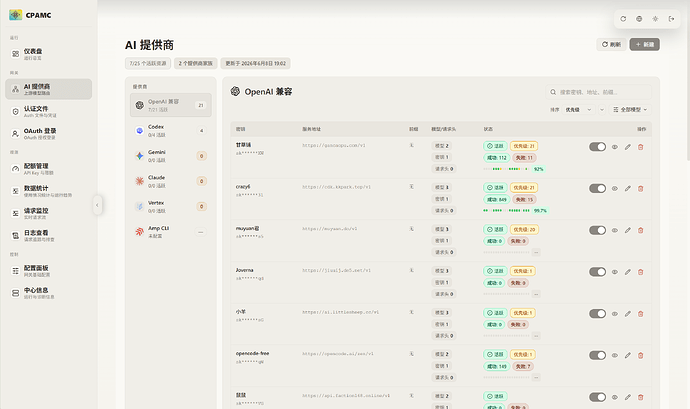This screenshot has height=409, width=690.
Task: Click the 刷新 refresh button
Action: click(x=611, y=44)
